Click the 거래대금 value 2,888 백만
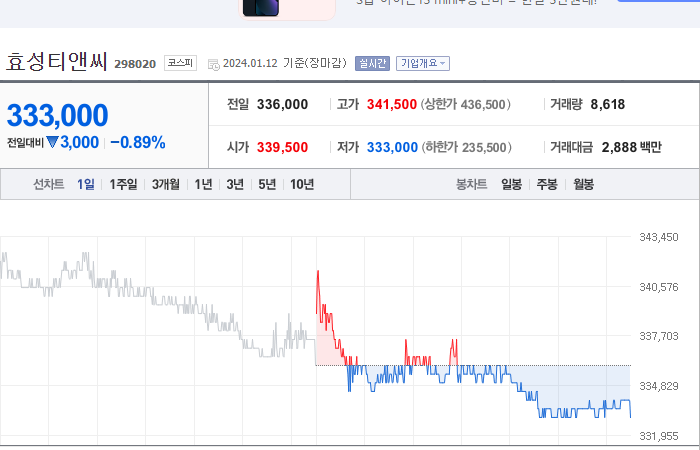Viewport: 700px width, 450px height. pos(632,147)
